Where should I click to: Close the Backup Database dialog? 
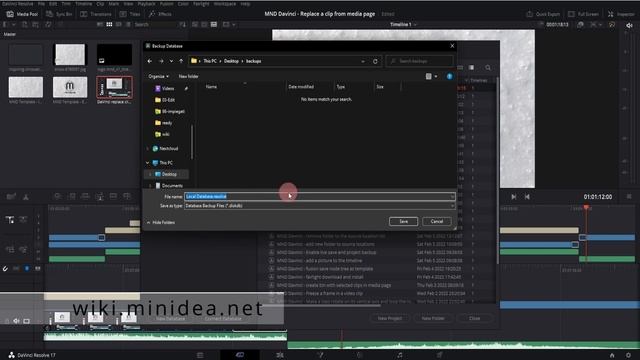click(x=452, y=46)
